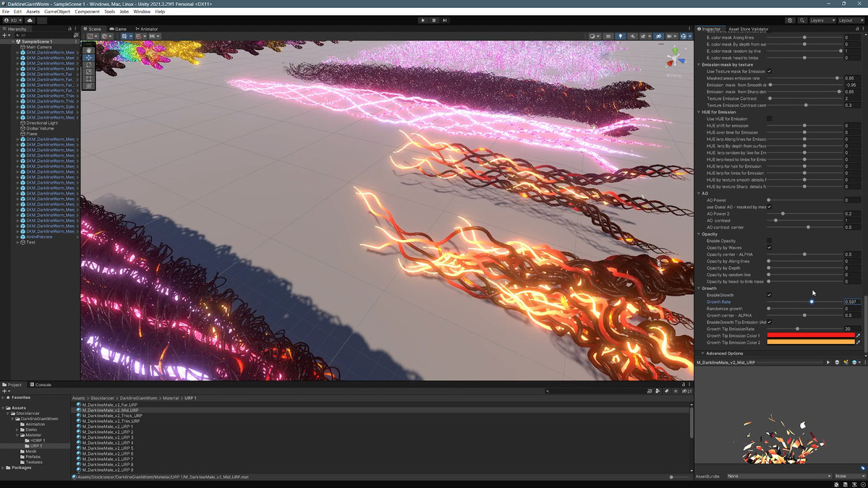Screen dimensions: 868x488
Task: Open the Material folder in breadcrumb path
Action: click(x=171, y=398)
